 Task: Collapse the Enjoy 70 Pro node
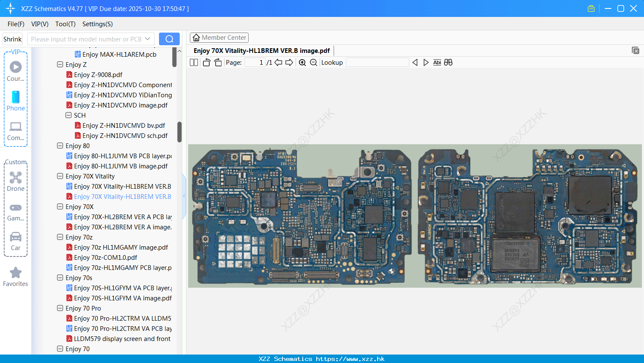60,308
